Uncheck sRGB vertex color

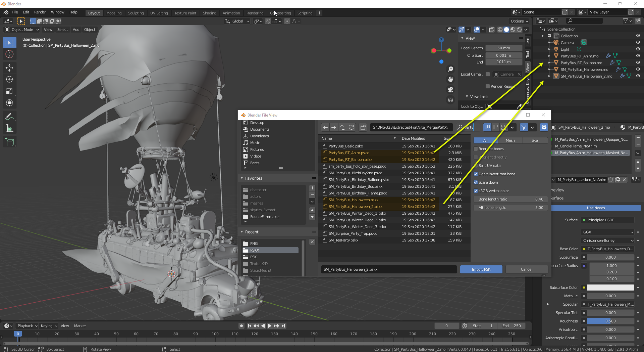click(476, 191)
